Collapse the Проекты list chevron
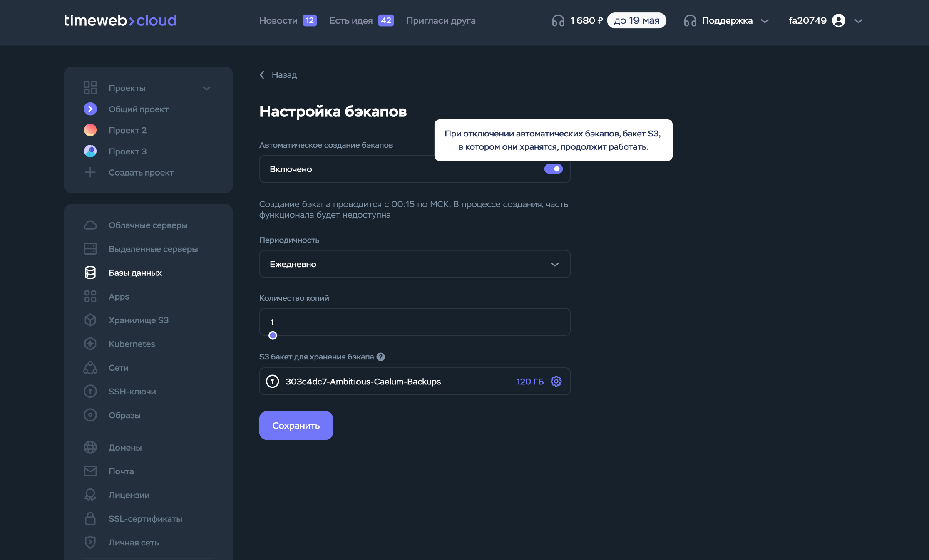This screenshot has height=560, width=929. coord(206,88)
